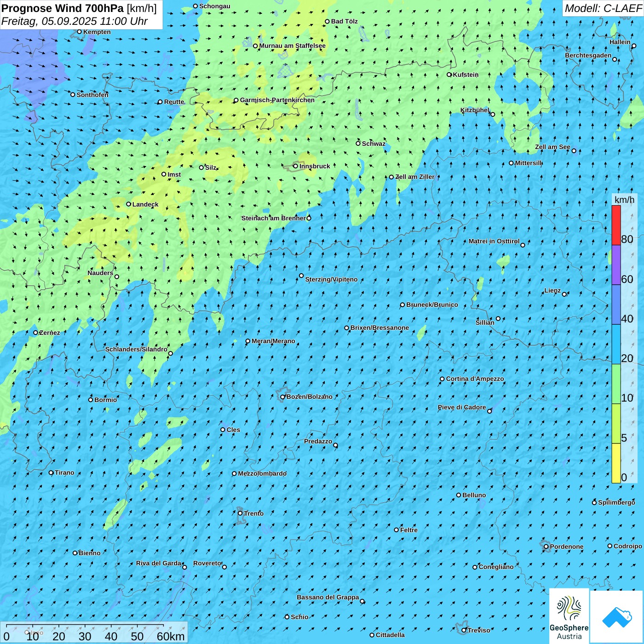Click the "km/h" legend header
The height and width of the screenshot is (644, 644).
(624, 200)
